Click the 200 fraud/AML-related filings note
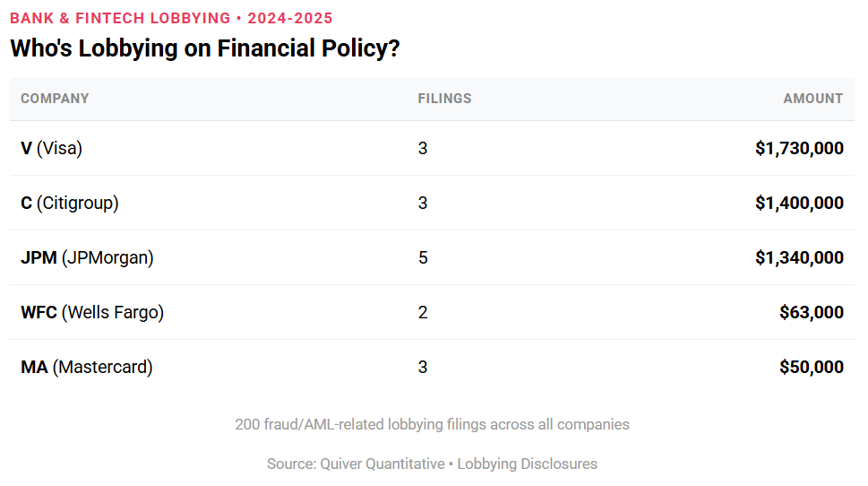The image size is (868, 486). tap(432, 424)
